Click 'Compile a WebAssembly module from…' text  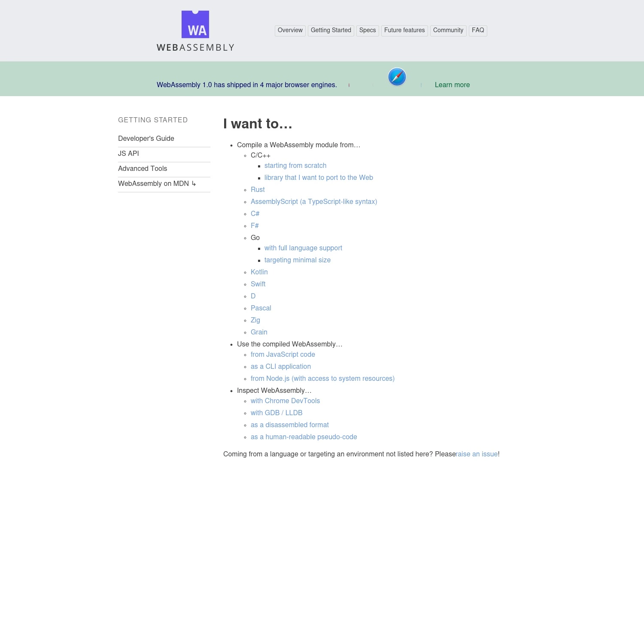tap(299, 145)
